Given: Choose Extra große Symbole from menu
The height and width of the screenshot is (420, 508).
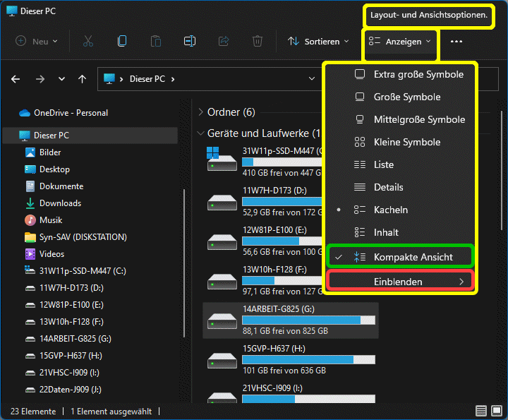Looking at the screenshot, I should tap(418, 74).
